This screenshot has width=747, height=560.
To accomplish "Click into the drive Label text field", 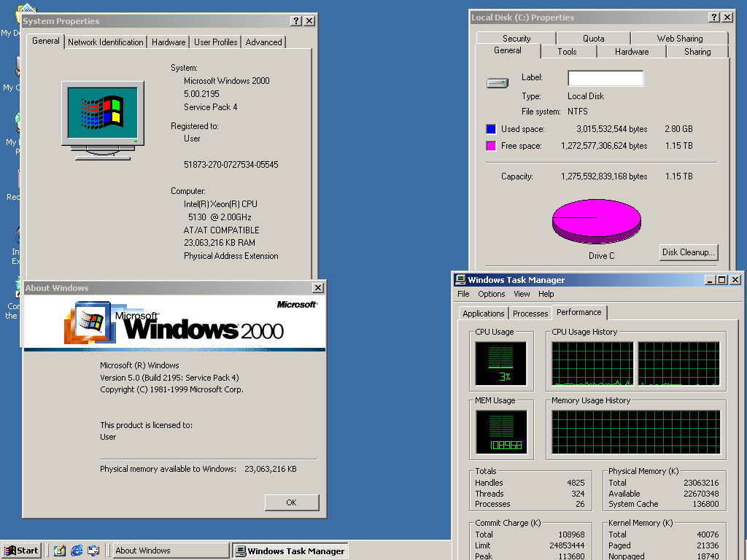I will 605,78.
